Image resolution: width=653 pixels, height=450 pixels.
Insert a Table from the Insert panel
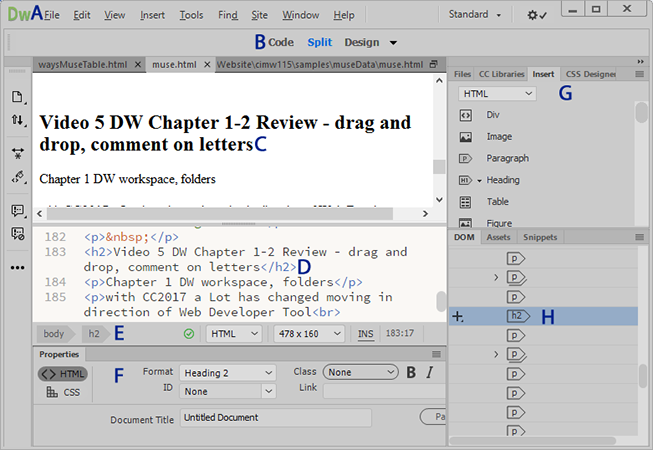(497, 201)
